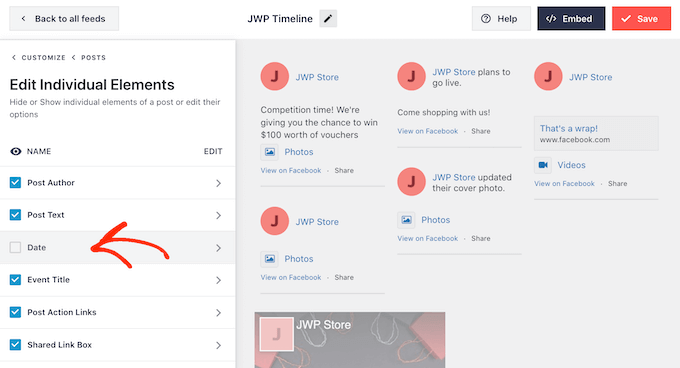This screenshot has height=368, width=680.
Task: Click Share under Come shopping with us post
Action: (481, 131)
